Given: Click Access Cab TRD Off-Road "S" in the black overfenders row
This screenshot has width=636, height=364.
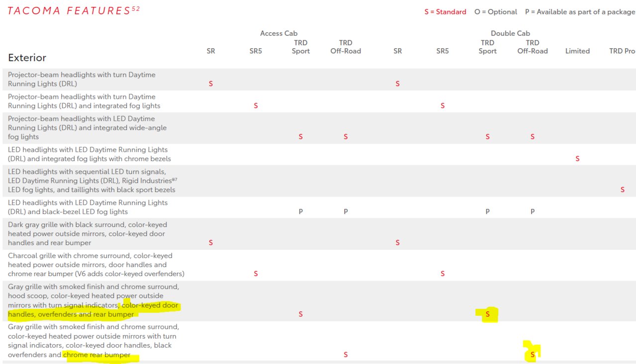Looking at the screenshot, I should (x=346, y=355).
